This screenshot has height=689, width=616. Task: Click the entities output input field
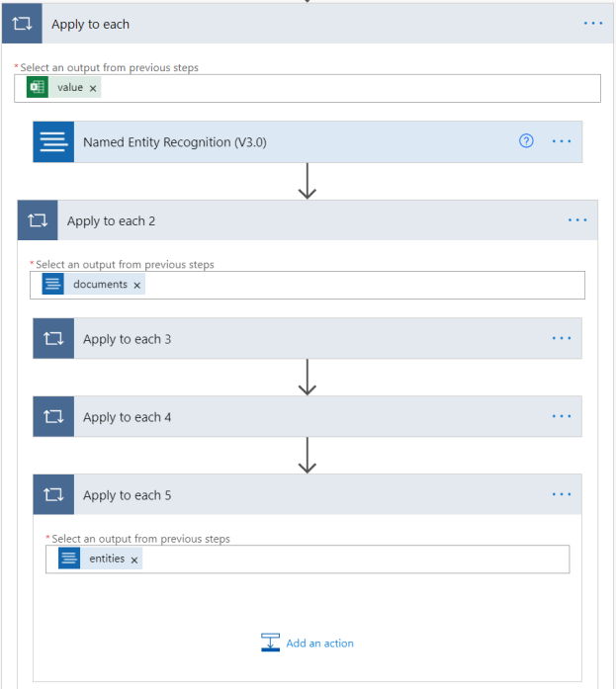(346, 560)
